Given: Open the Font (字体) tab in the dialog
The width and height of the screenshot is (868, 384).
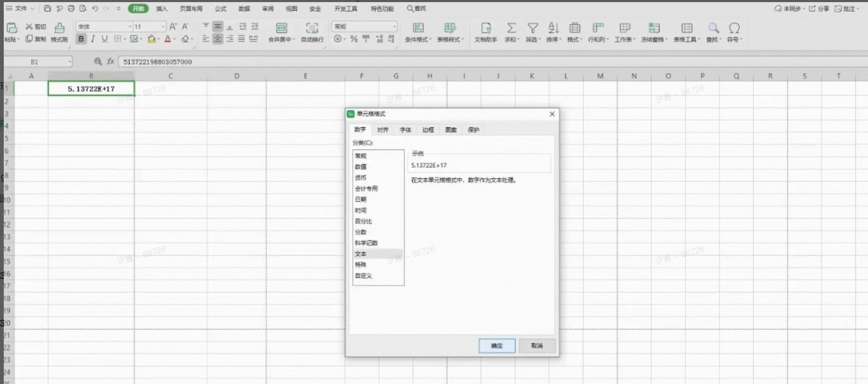Looking at the screenshot, I should [x=405, y=130].
